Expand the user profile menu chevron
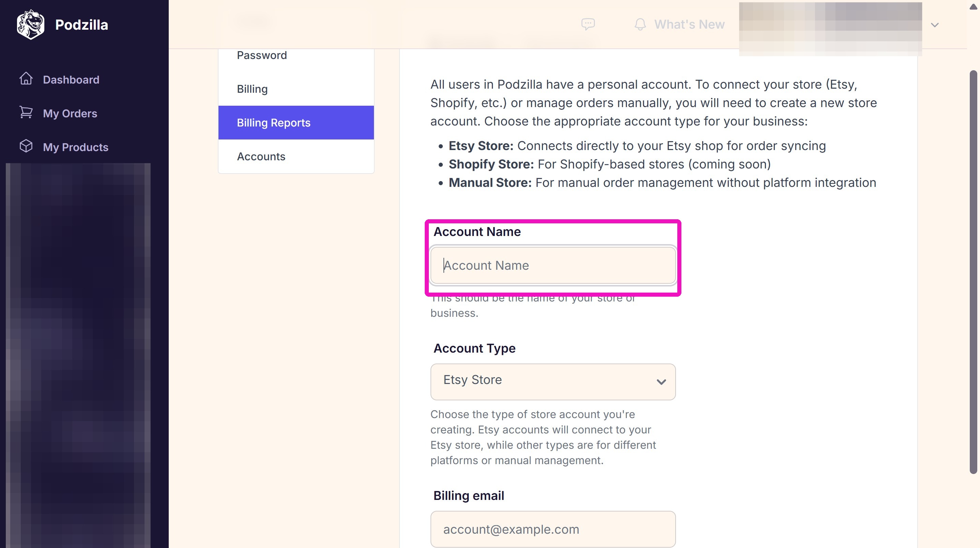980x548 pixels. point(935,25)
